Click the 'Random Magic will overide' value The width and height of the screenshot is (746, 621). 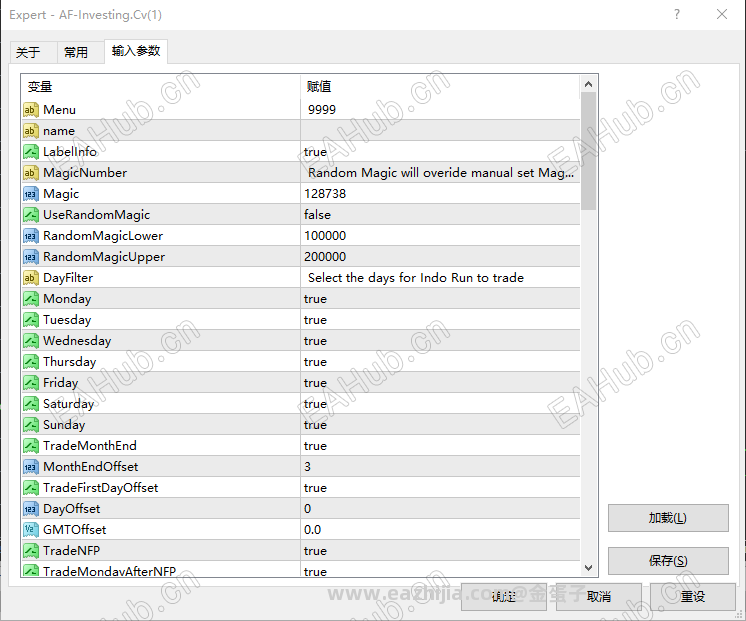pos(441,173)
